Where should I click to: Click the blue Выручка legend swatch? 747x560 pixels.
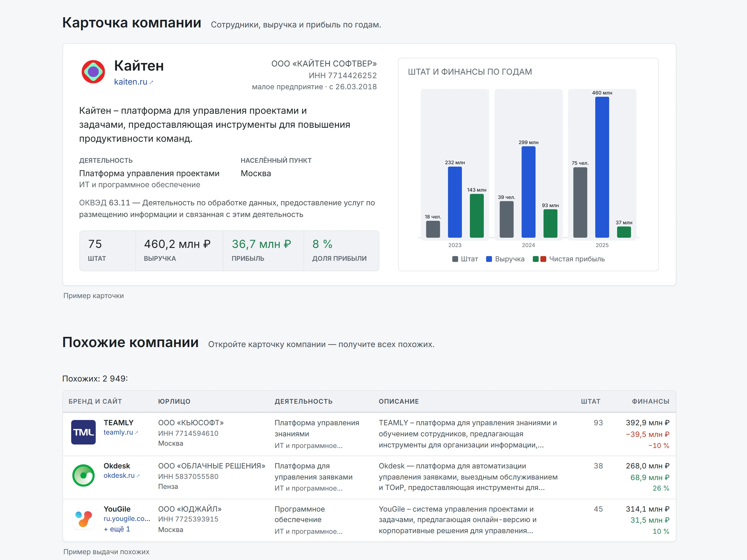click(x=489, y=259)
